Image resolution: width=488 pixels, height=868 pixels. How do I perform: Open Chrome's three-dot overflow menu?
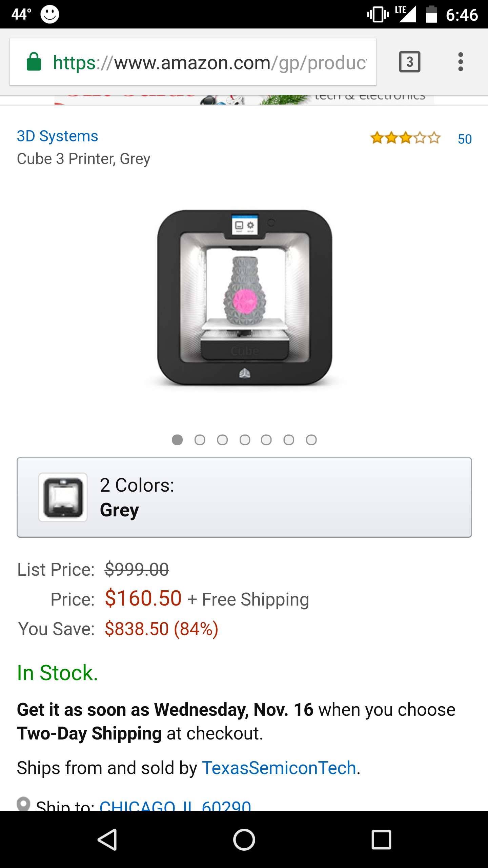(x=460, y=62)
